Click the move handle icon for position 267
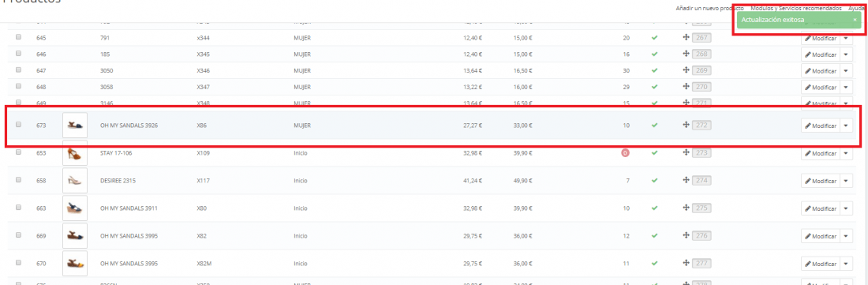Image resolution: width=868 pixels, height=285 pixels. coord(686,38)
